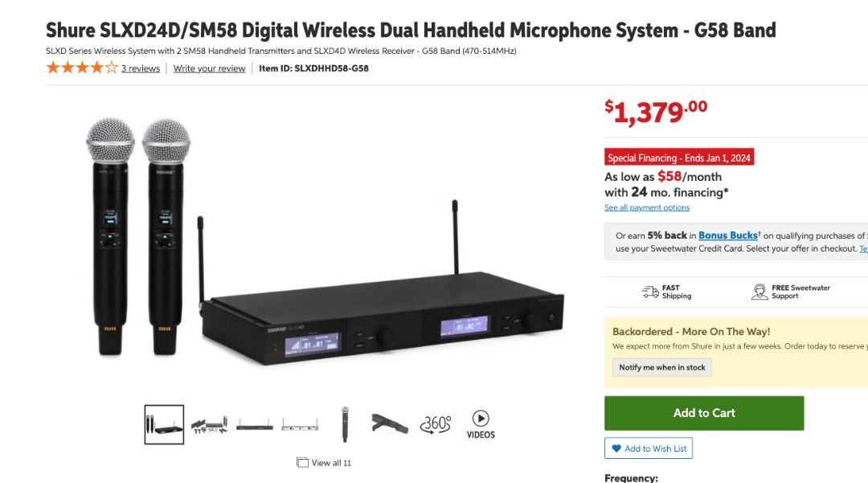Click the View all 11 gallery icon
Image resolution: width=868 pixels, height=483 pixels.
tap(302, 463)
